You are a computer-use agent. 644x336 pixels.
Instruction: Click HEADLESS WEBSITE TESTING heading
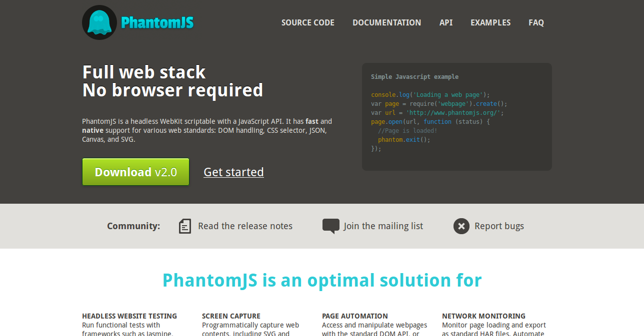pyautogui.click(x=129, y=316)
